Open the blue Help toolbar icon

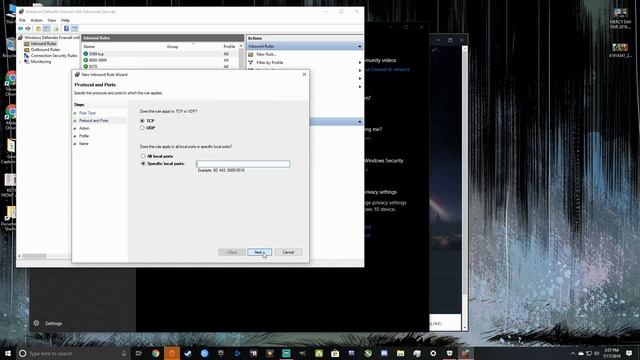(x=66, y=29)
